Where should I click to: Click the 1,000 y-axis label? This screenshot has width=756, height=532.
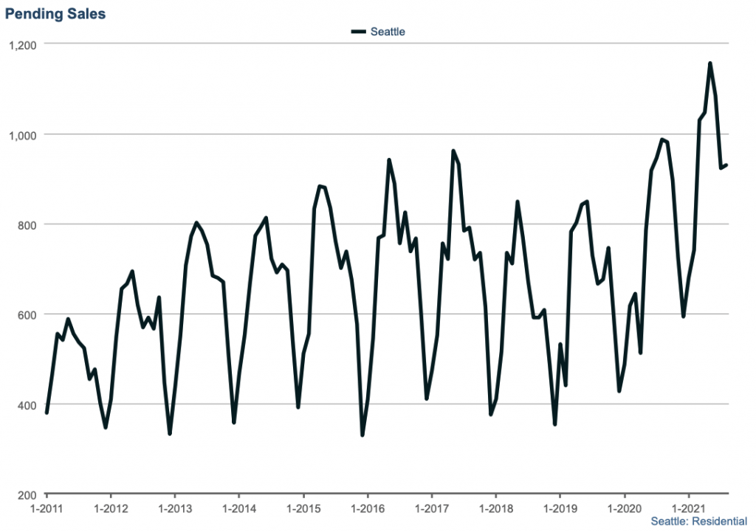tap(22, 134)
